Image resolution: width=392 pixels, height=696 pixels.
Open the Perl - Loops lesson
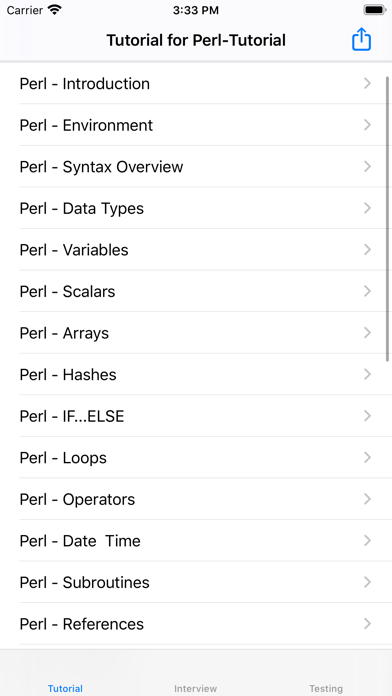pyautogui.click(x=196, y=458)
